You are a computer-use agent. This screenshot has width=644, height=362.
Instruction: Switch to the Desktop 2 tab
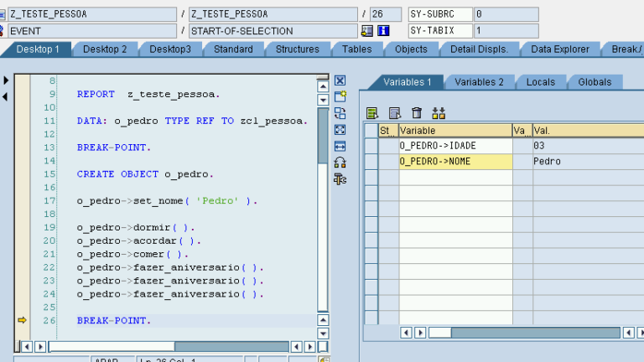click(105, 49)
